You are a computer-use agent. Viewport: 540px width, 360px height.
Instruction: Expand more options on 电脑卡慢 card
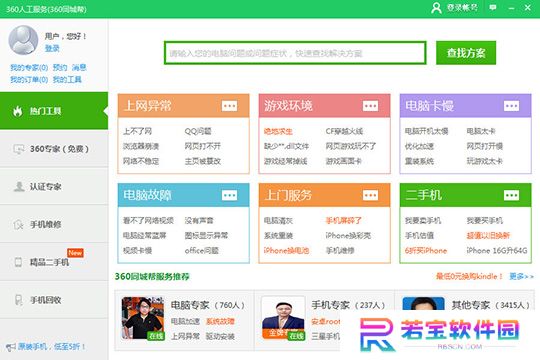tap(511, 106)
